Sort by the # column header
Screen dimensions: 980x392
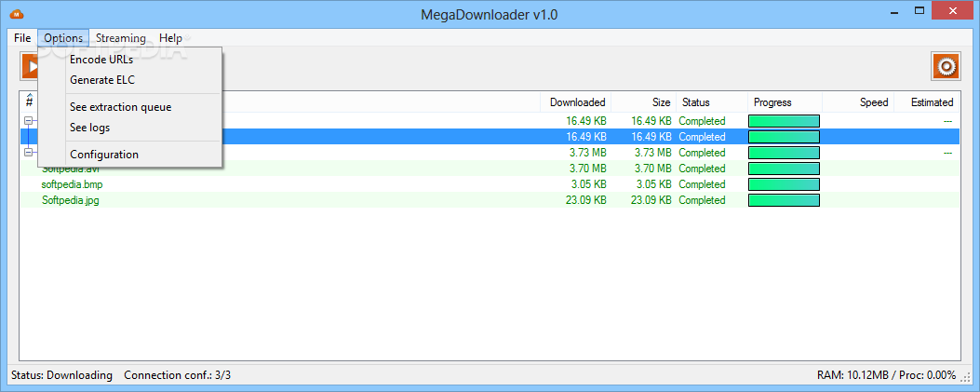(30, 101)
